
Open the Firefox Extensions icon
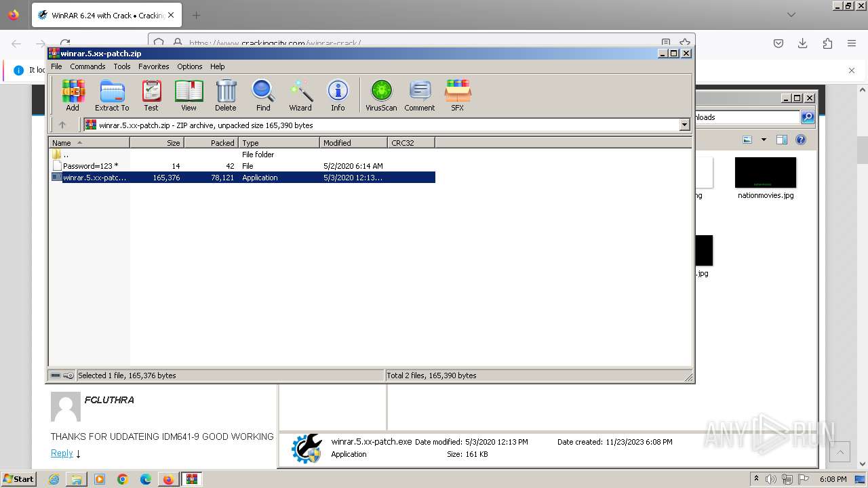pos(827,43)
